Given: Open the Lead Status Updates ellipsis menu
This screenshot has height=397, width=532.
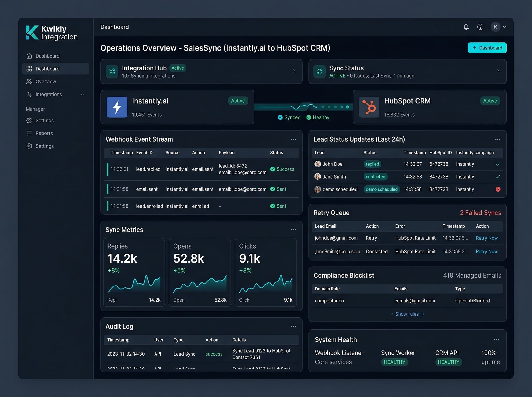Looking at the screenshot, I should (498, 139).
